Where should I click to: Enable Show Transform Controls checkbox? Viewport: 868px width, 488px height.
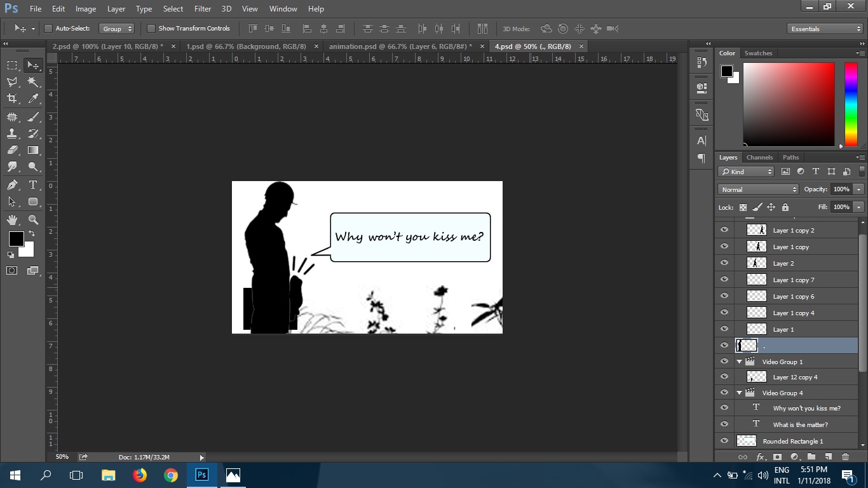pyautogui.click(x=151, y=29)
